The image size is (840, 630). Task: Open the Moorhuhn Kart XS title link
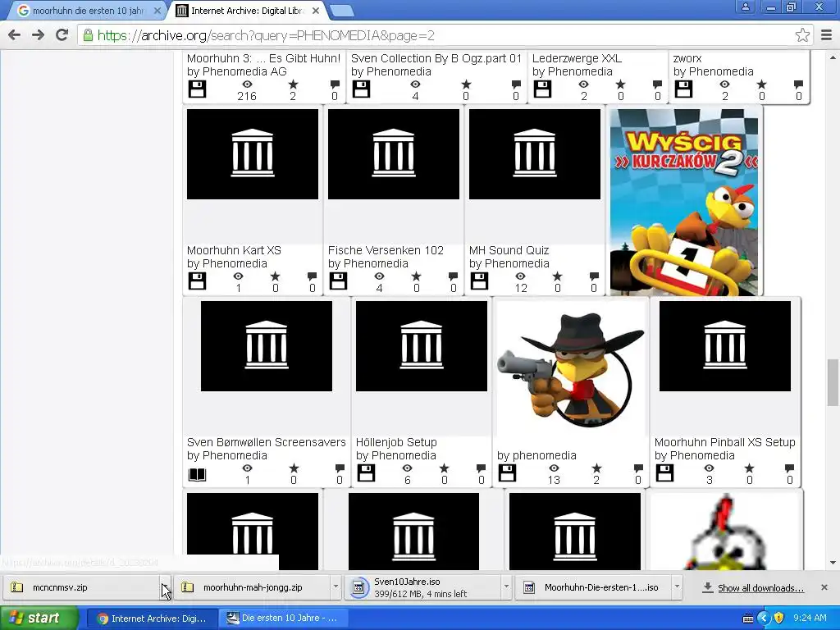pos(234,250)
